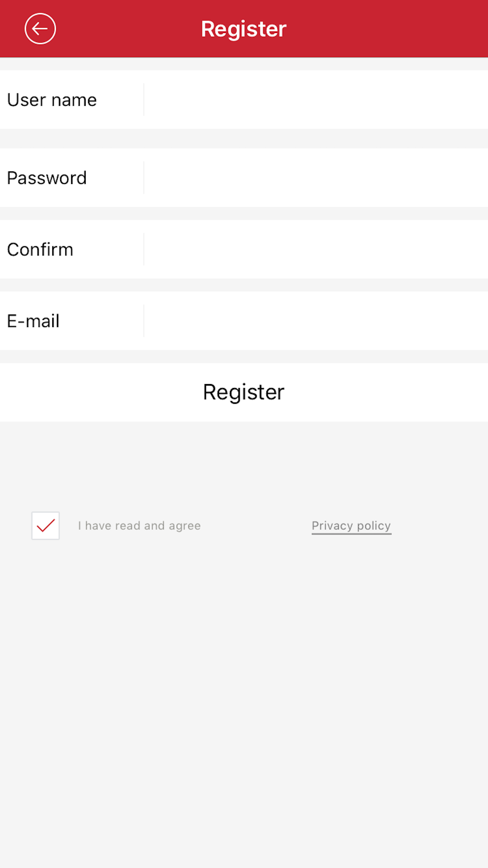This screenshot has height=868, width=488.
Task: Click the I have read and agree label
Action: tap(139, 526)
